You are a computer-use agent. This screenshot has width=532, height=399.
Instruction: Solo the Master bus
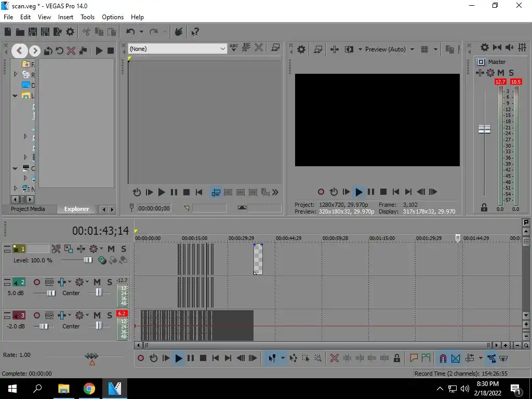511,73
